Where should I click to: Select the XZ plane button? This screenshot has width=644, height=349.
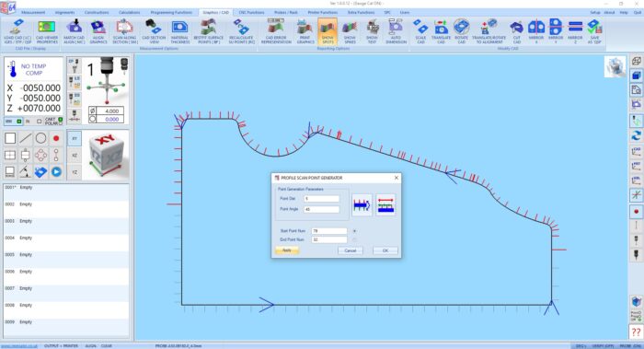[x=75, y=156]
